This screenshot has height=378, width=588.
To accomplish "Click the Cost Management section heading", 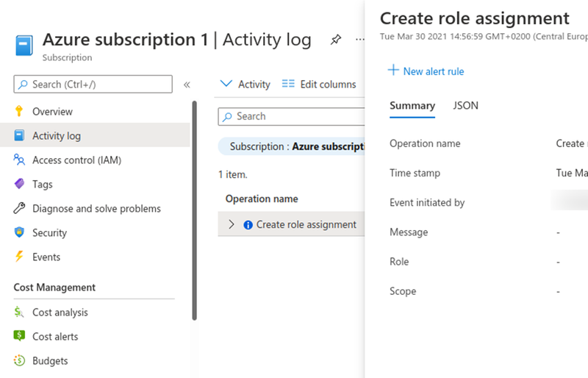I will point(54,288).
